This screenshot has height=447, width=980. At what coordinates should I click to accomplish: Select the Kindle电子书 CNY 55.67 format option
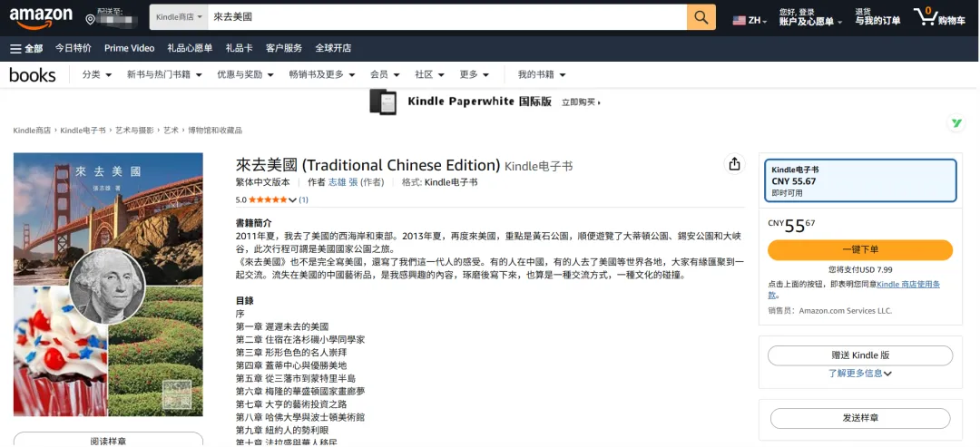click(x=860, y=180)
